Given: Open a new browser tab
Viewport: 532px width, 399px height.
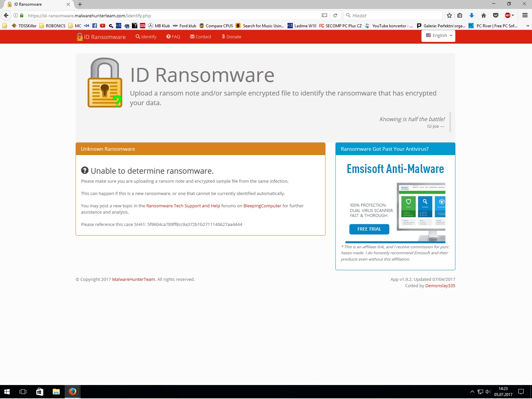Looking at the screenshot, I should (80, 4).
